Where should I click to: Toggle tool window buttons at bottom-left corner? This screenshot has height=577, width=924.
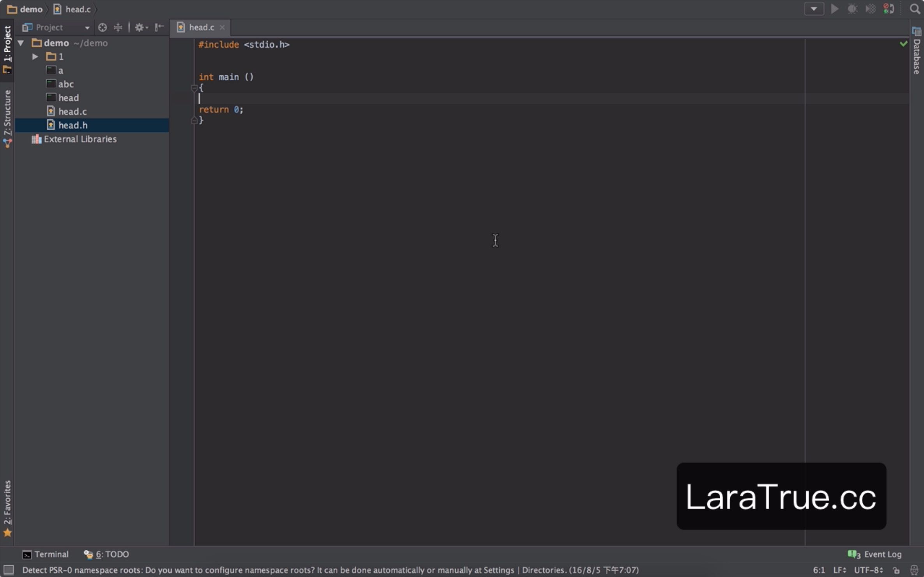[x=8, y=570]
